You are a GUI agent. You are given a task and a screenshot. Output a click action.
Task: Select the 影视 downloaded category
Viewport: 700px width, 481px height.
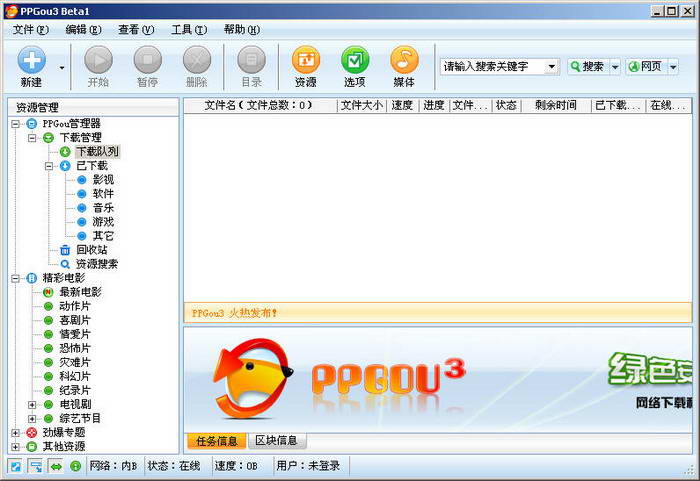(103, 180)
